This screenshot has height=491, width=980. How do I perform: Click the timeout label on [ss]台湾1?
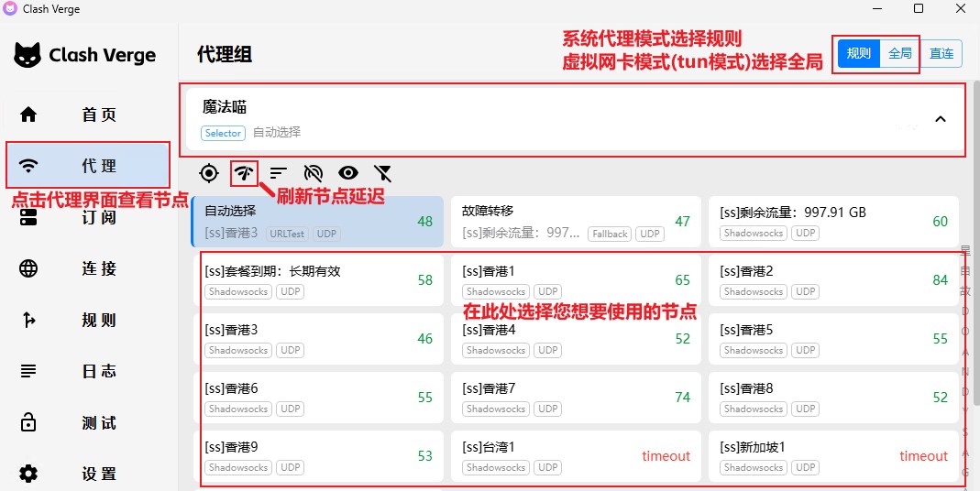(x=666, y=456)
